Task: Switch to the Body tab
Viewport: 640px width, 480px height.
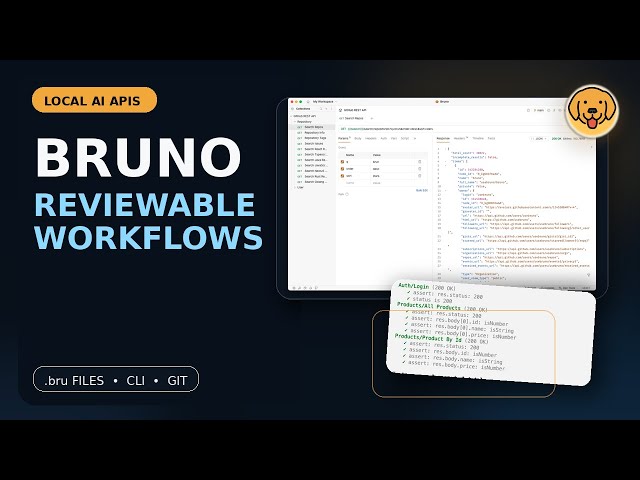Action: pos(358,138)
